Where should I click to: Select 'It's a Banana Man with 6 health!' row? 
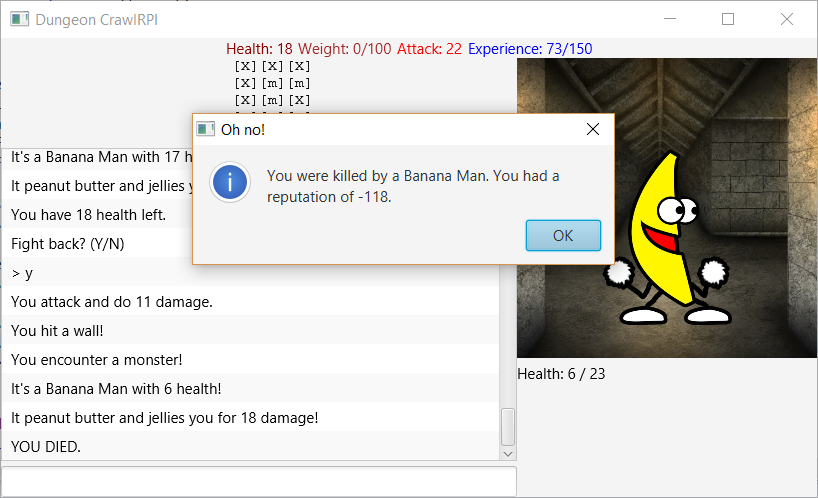tap(250, 388)
